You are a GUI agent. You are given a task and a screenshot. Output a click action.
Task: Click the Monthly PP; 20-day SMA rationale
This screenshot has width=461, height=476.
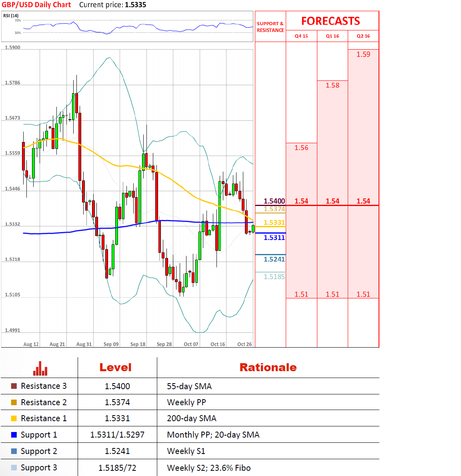213,435
